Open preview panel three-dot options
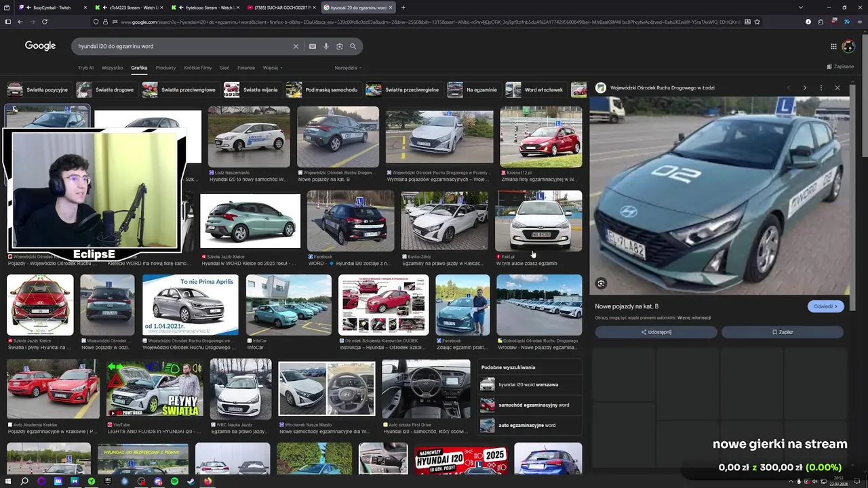The image size is (868, 488). point(821,88)
